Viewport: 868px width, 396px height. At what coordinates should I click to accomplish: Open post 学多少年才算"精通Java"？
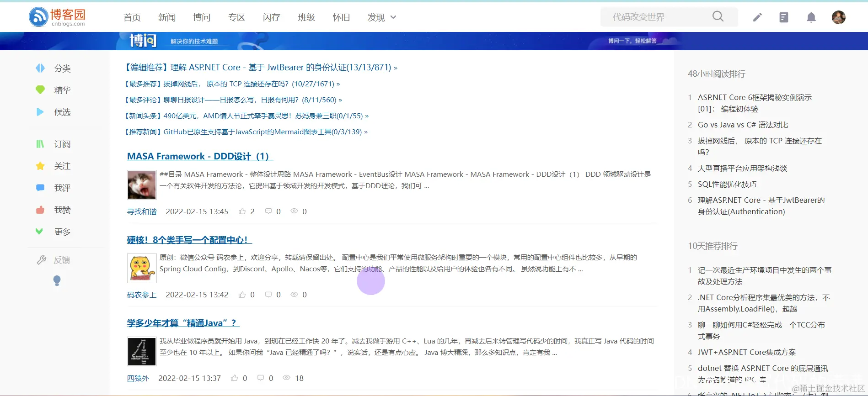tap(183, 323)
